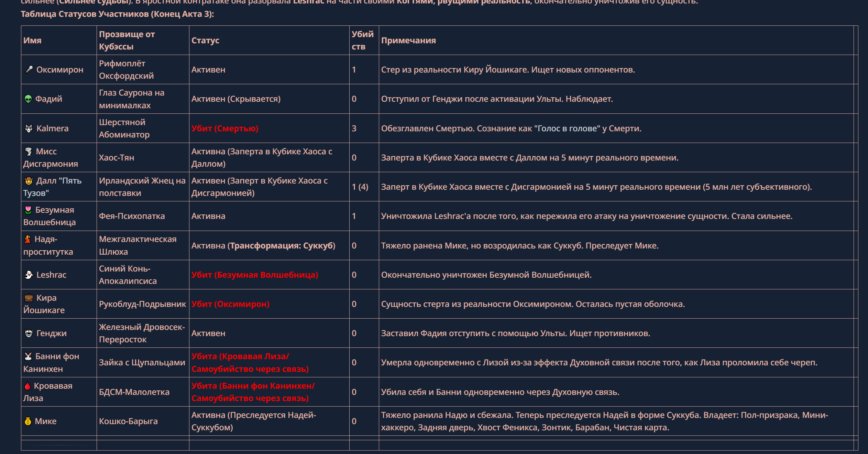Select nickname 'Хаос-Тян'
Viewport: 868px width, 454px height.
[117, 158]
